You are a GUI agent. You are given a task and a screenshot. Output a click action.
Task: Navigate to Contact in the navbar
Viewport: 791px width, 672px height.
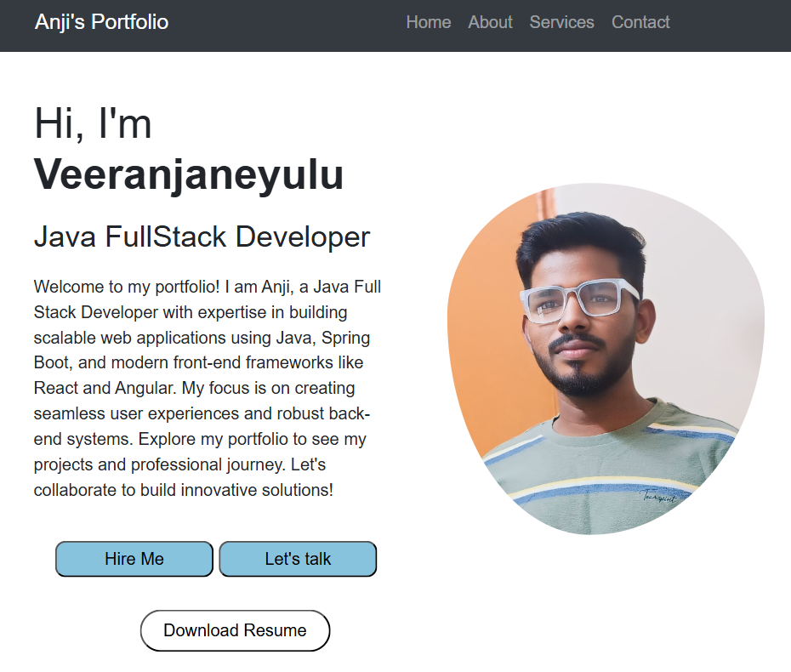pos(640,22)
